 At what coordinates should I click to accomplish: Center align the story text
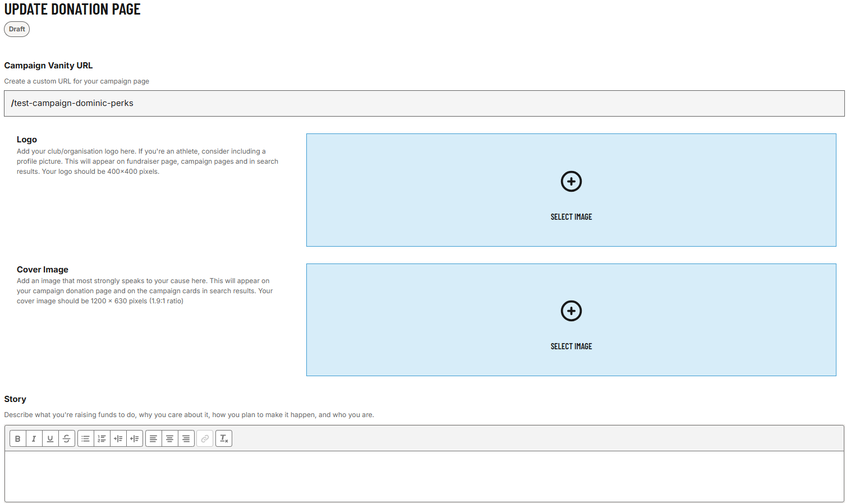coord(169,439)
